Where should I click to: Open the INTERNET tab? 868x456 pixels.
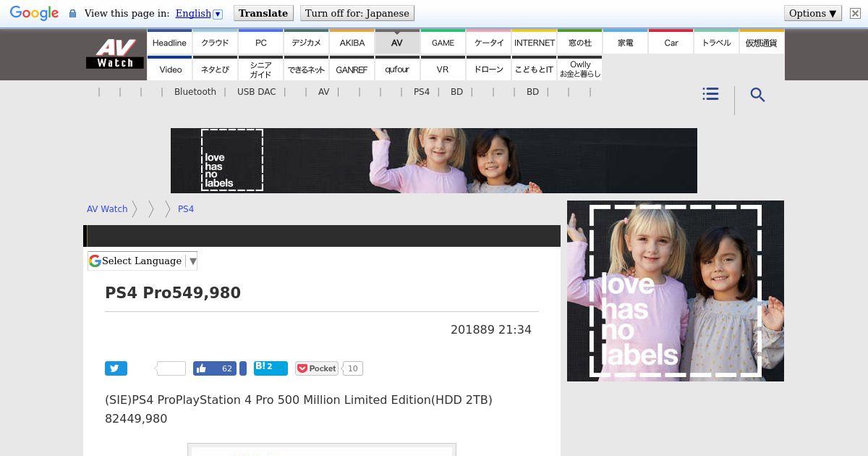point(535,43)
